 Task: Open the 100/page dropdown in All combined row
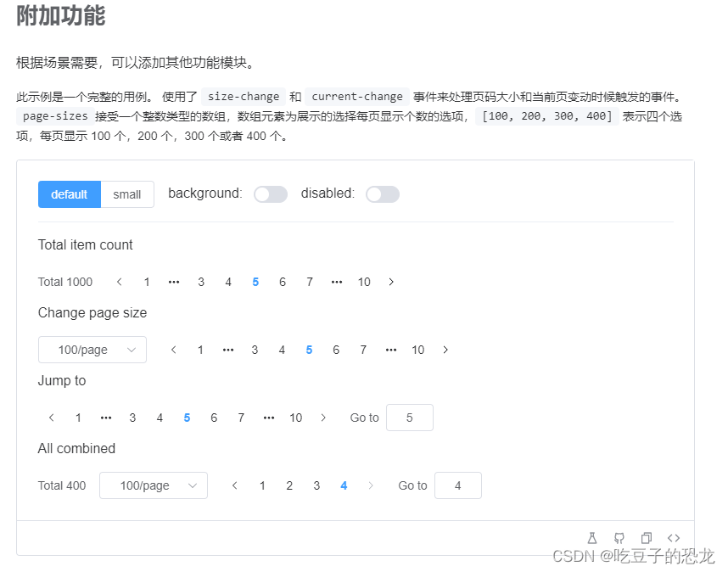[x=153, y=485]
